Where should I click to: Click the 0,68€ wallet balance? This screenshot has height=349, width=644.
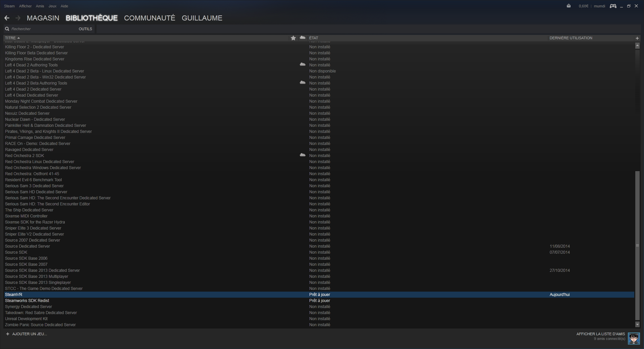[584, 6]
